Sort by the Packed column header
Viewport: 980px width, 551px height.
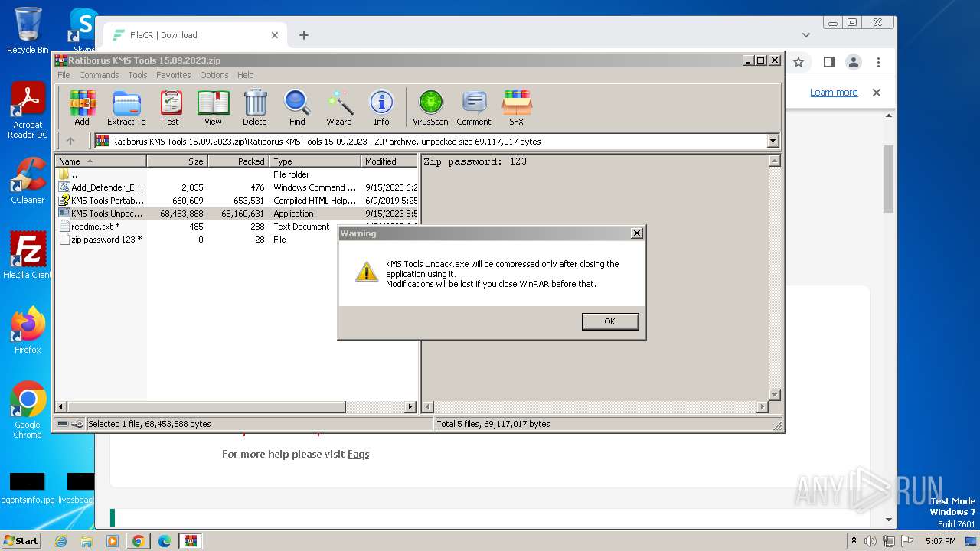[x=238, y=161]
